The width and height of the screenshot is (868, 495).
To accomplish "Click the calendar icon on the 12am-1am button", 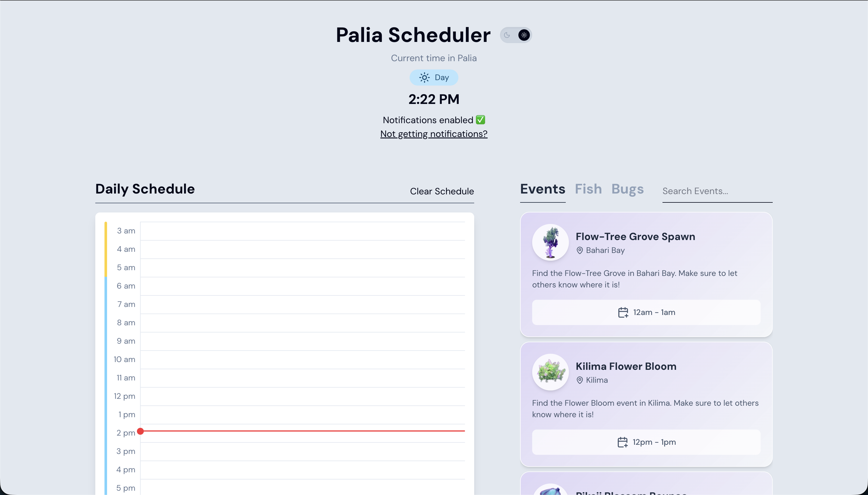I will tap(623, 312).
